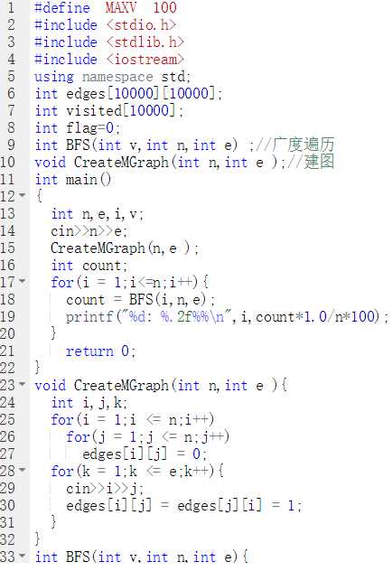Click the '#include <iostream>' line
The height and width of the screenshot is (571, 392).
click(109, 59)
